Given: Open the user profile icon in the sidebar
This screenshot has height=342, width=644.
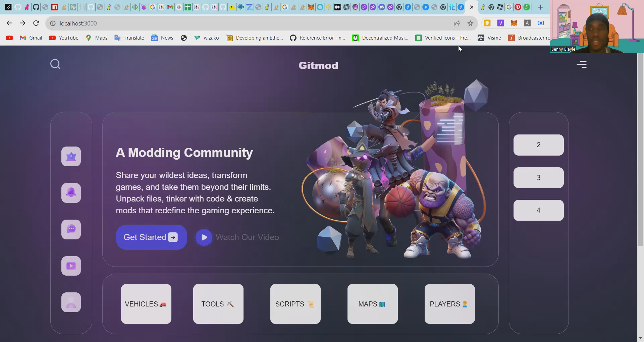Looking at the screenshot, I should coord(71,302).
